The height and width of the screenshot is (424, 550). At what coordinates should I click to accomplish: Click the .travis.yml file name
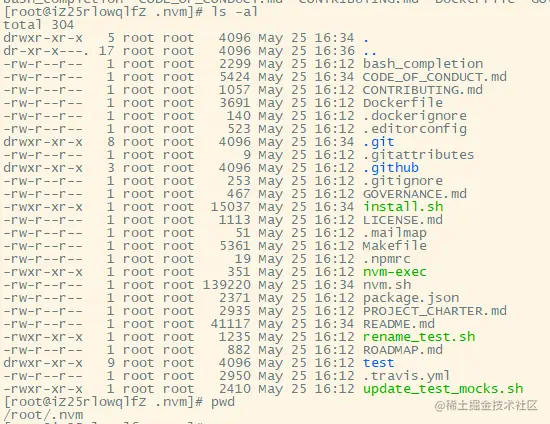(x=407, y=376)
